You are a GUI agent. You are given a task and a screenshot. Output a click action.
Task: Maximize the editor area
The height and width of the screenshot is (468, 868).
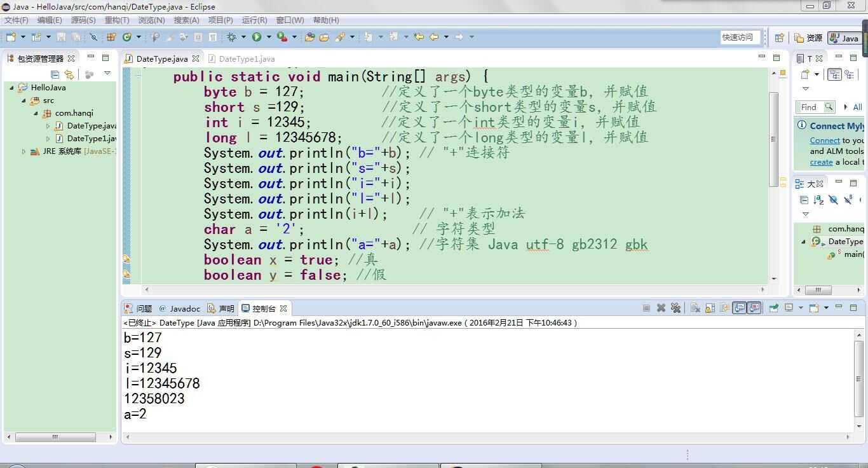click(776, 57)
